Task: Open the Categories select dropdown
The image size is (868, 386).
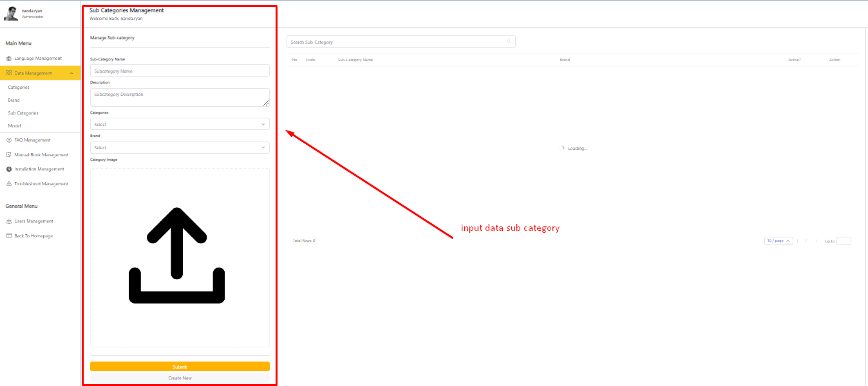Action: pos(180,124)
